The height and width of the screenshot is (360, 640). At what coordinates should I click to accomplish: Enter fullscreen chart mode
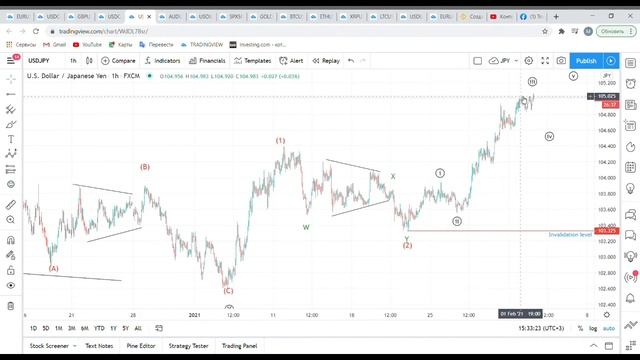(x=545, y=61)
